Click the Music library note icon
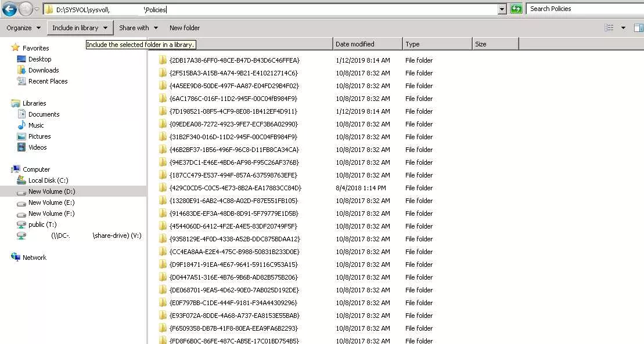The image size is (644, 344). pos(21,125)
